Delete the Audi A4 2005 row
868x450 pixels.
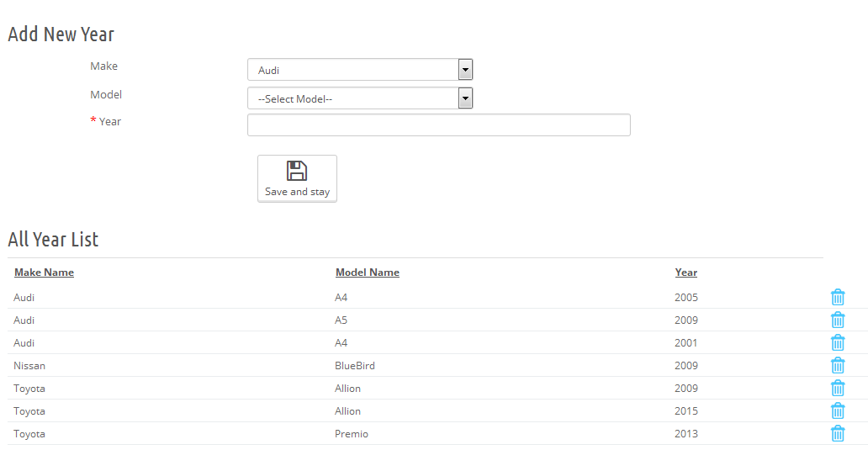[x=838, y=297]
